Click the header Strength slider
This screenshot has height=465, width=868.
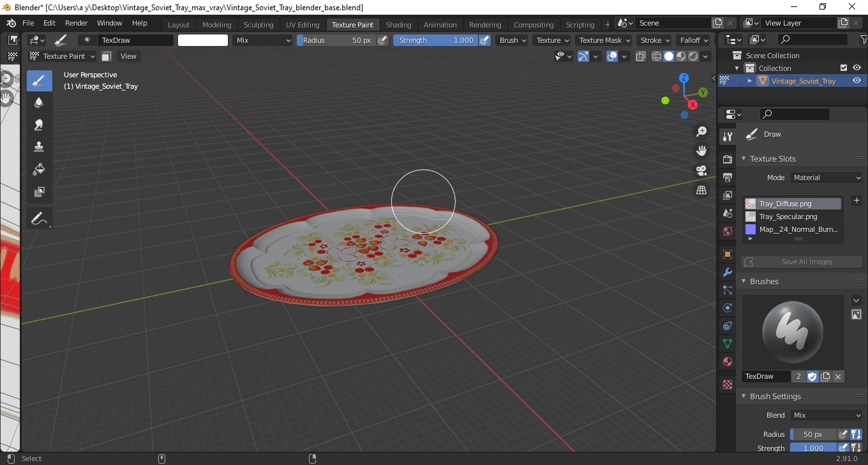point(435,40)
